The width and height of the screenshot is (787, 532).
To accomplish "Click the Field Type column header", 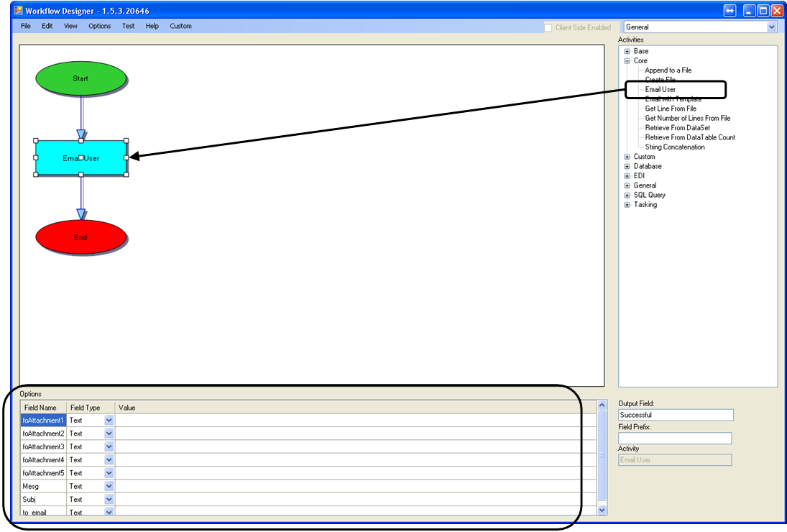I will coord(91,408).
